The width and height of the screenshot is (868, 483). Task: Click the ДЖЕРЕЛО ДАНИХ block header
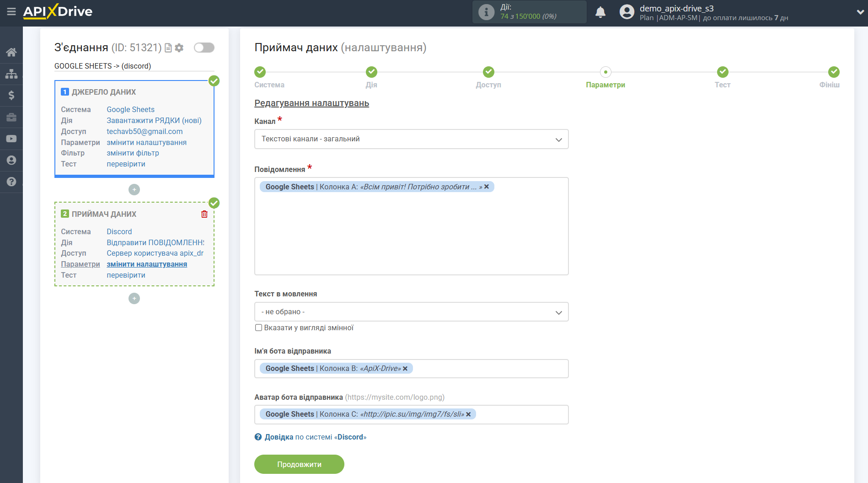pyautogui.click(x=103, y=92)
